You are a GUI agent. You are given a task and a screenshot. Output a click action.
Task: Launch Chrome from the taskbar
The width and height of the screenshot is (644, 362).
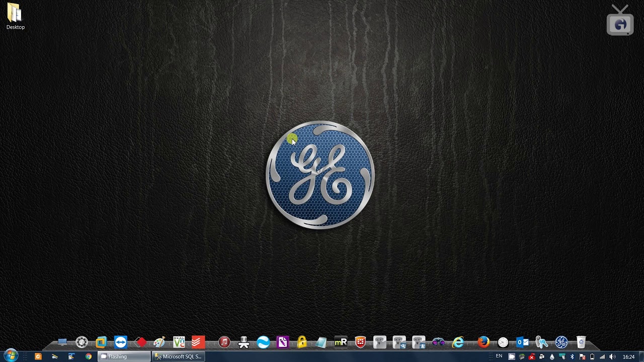[89, 356]
